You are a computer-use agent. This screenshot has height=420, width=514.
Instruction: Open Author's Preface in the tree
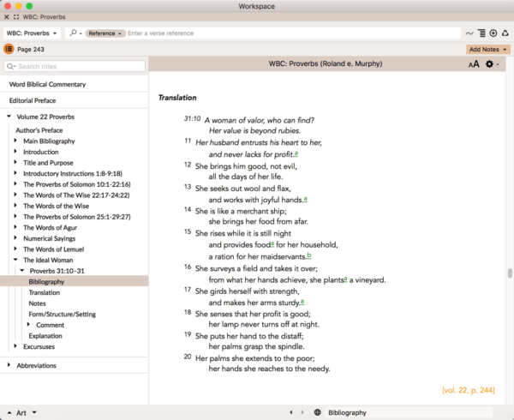39,130
